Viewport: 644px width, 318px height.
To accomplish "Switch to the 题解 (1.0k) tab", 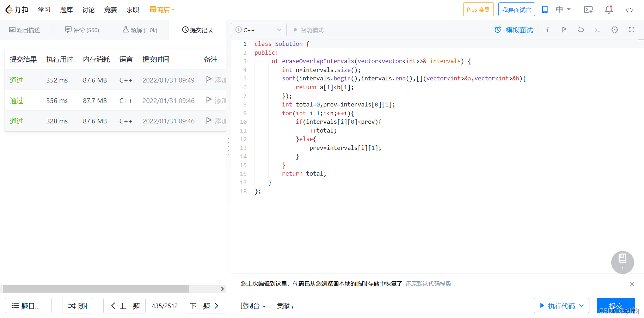I will pyautogui.click(x=140, y=30).
